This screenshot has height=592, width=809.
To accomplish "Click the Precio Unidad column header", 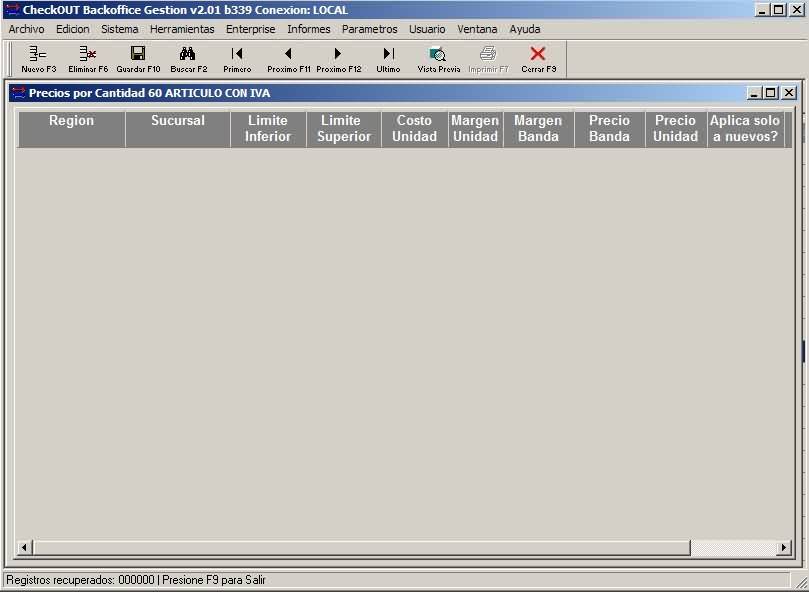I will pyautogui.click(x=676, y=129).
